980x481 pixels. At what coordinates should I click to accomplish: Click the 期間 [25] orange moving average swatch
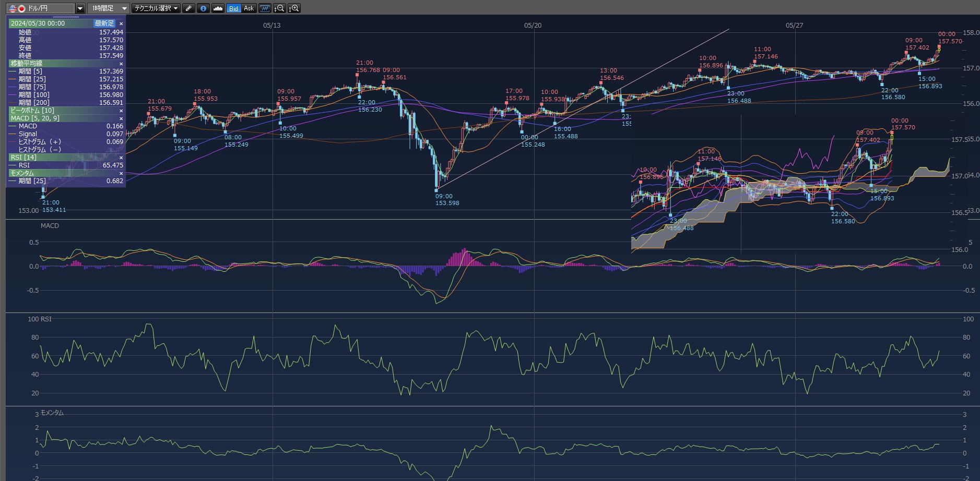pos(13,79)
